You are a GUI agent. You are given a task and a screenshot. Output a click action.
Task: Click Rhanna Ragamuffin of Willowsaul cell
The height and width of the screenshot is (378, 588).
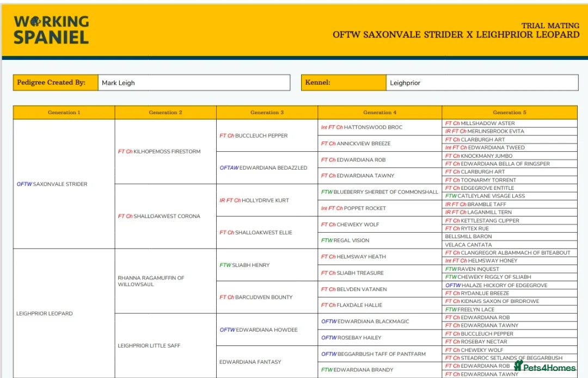click(x=151, y=281)
